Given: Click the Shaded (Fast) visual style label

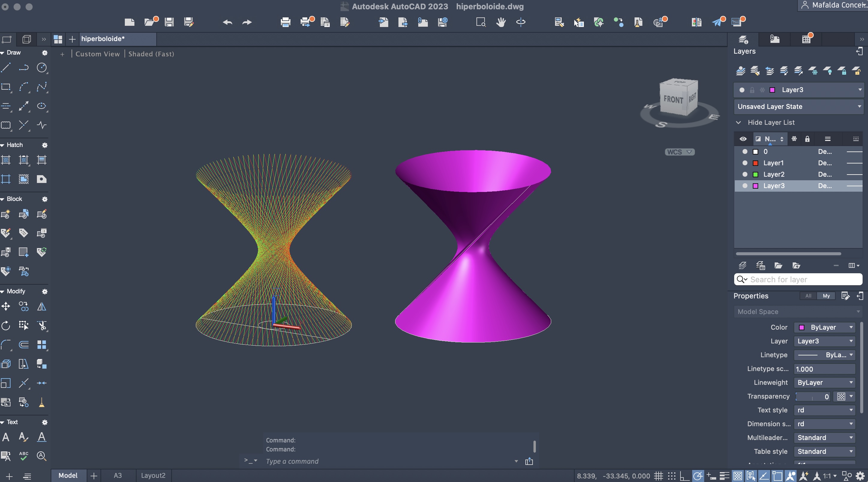Looking at the screenshot, I should pos(151,54).
